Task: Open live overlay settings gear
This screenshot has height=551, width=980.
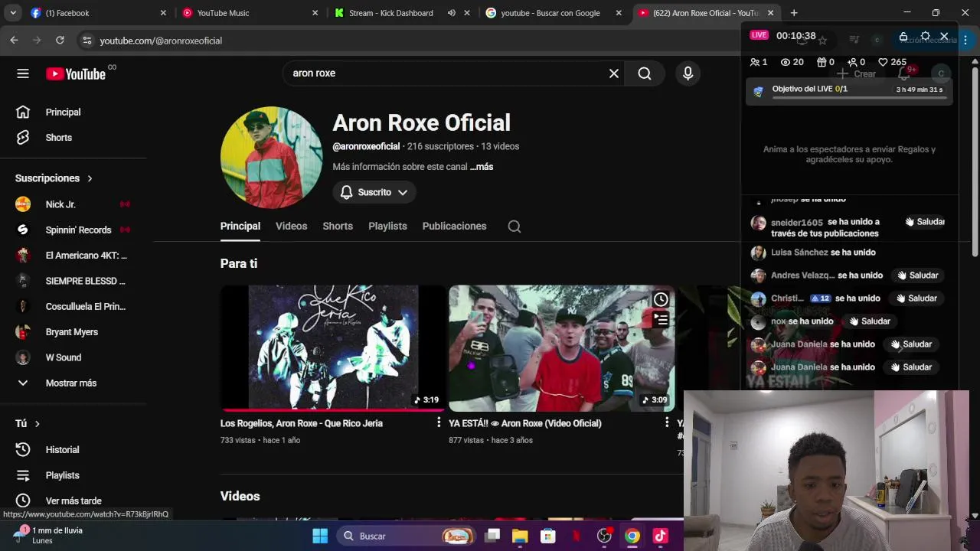Action: tap(925, 37)
